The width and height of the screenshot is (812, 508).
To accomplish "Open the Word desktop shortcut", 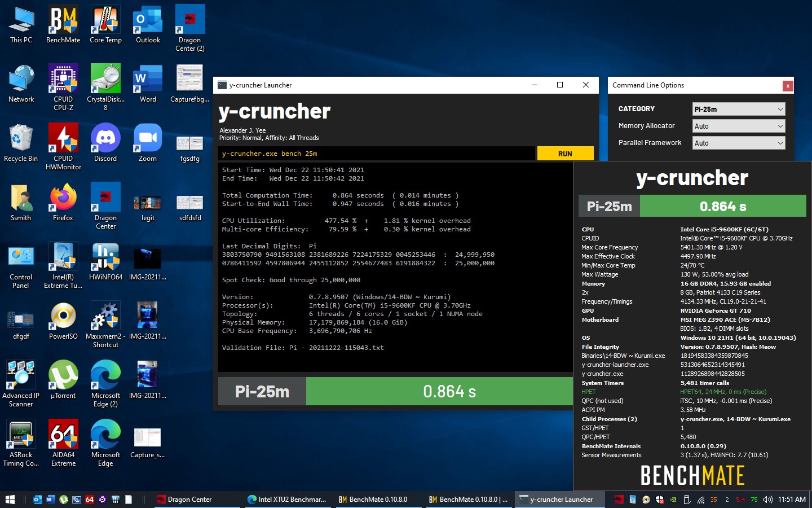I will coord(148,84).
